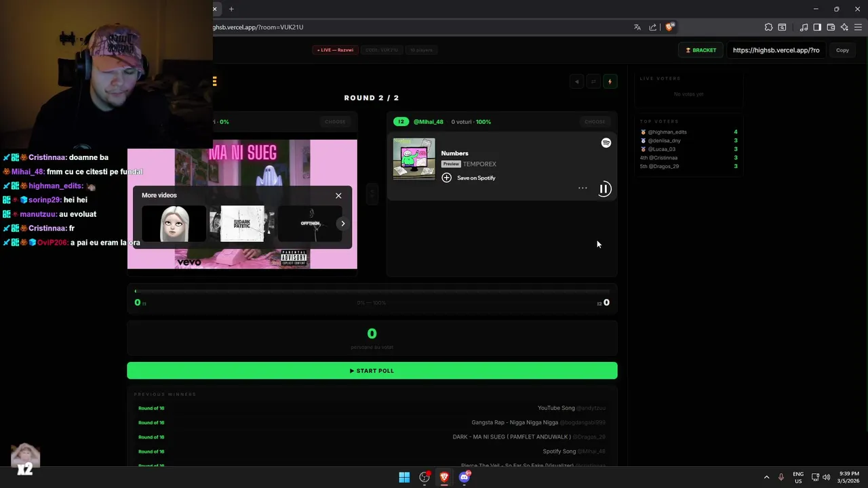Screen dimensions: 868x488
Task: Click the ROUND 2 / 2 heading
Action: 372,98
